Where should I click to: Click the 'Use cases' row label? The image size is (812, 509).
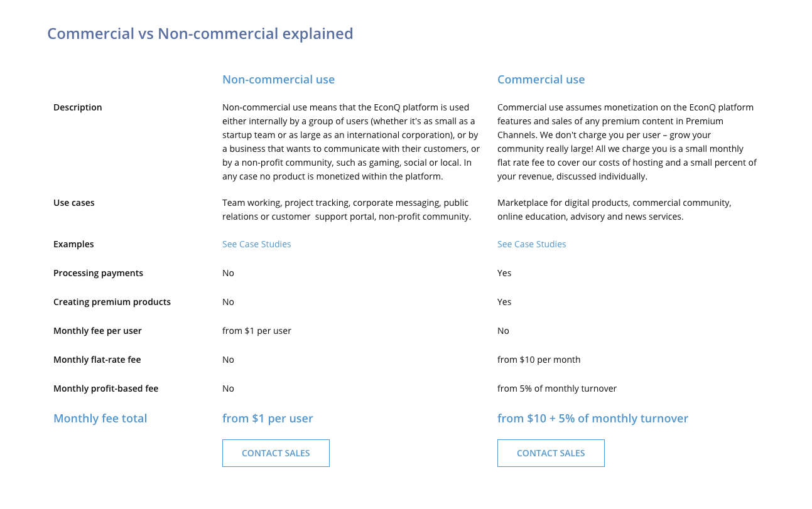point(74,203)
